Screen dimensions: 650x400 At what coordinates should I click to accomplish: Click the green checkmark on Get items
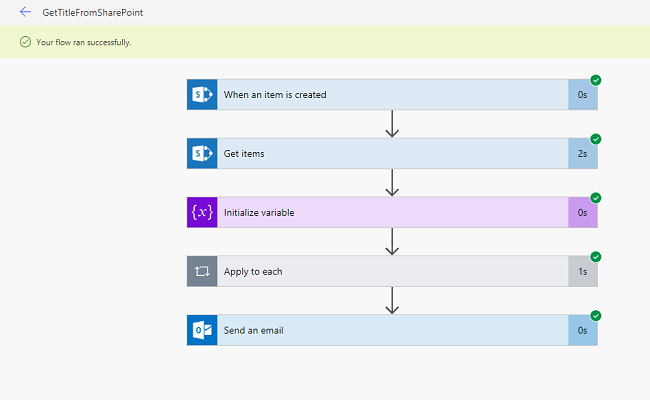(x=596, y=139)
